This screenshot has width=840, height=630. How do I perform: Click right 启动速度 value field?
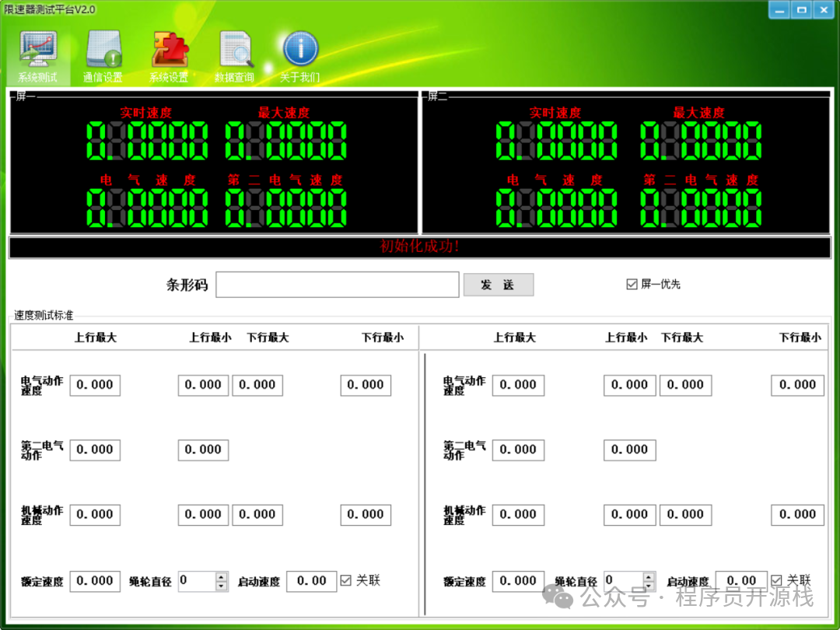tap(740, 581)
